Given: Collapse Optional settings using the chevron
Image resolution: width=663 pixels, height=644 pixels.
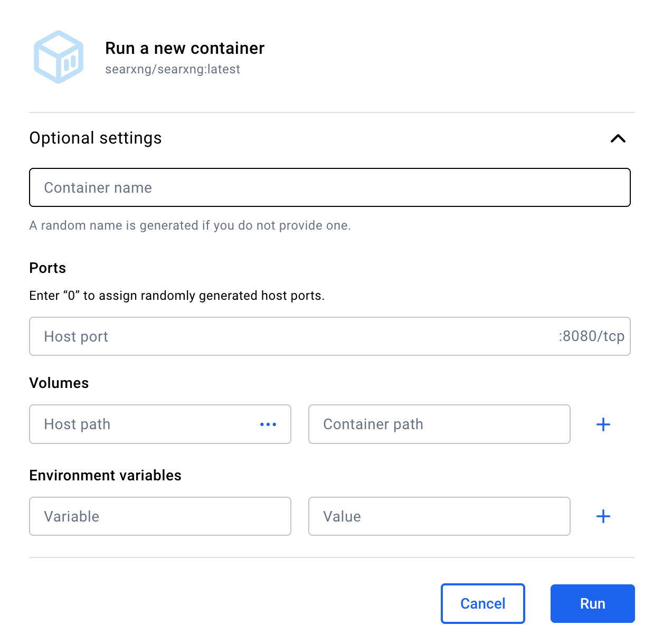Looking at the screenshot, I should [618, 138].
